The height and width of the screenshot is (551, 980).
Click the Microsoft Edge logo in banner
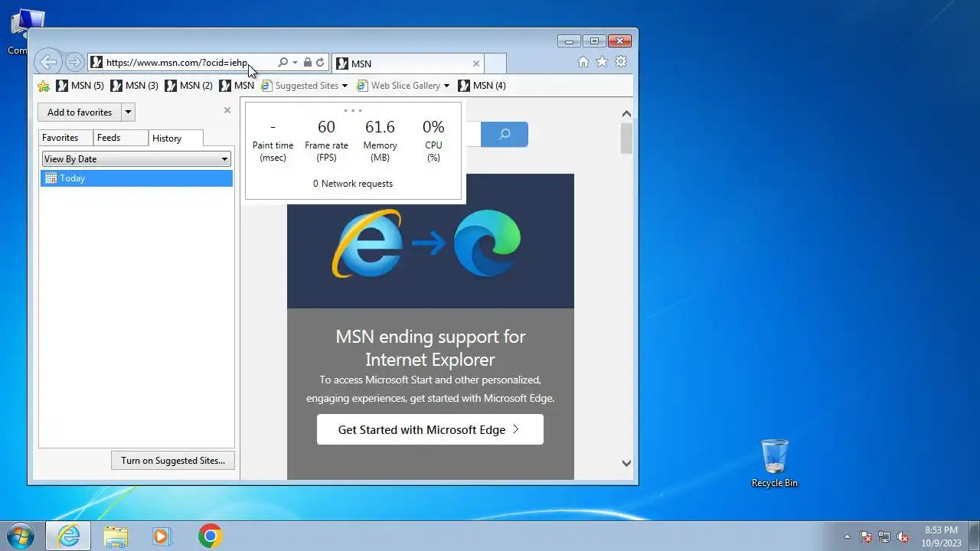[487, 243]
